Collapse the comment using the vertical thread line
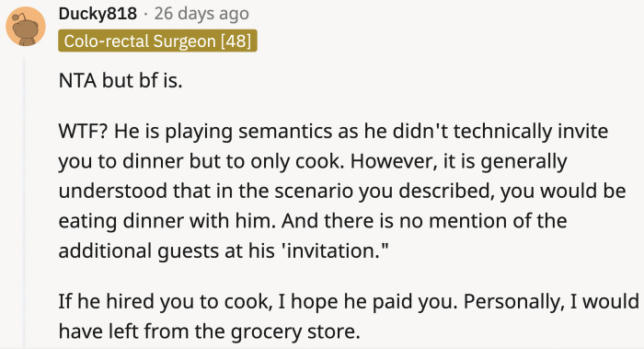 [24, 204]
